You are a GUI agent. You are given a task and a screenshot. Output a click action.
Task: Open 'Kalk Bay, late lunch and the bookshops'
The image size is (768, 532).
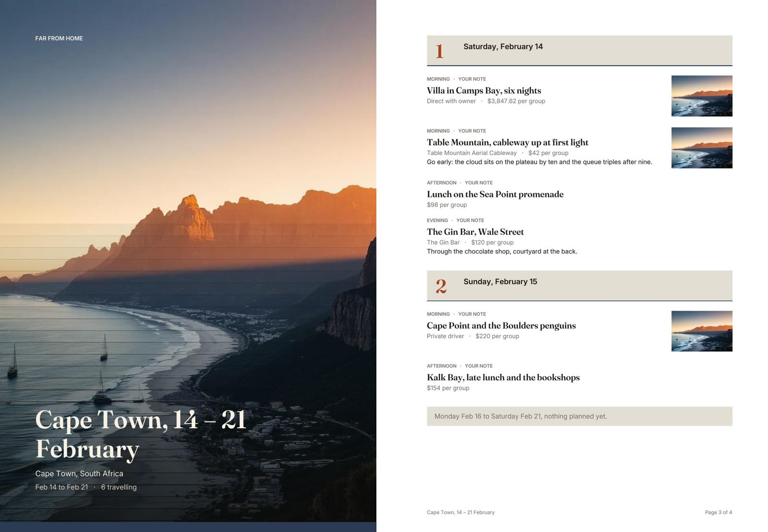[503, 377]
